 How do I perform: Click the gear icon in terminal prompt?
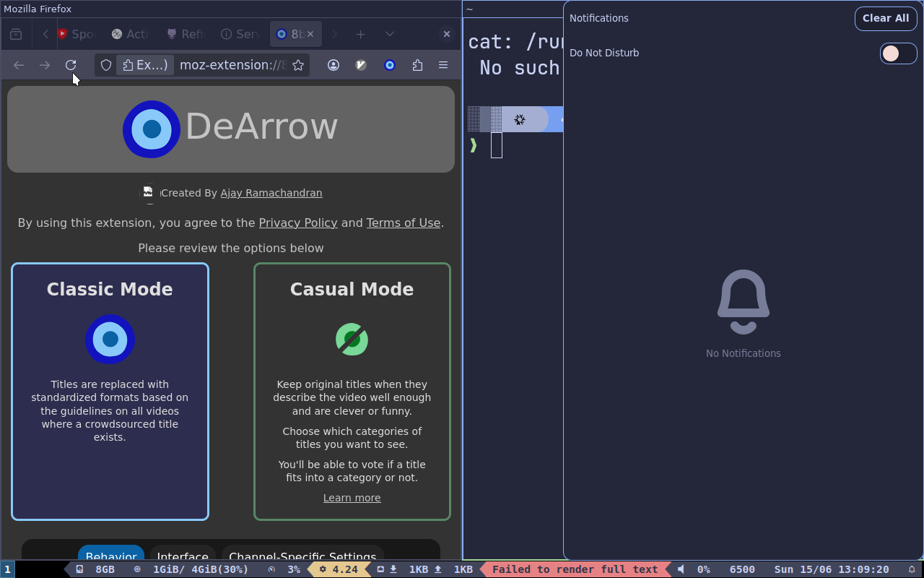(x=520, y=119)
